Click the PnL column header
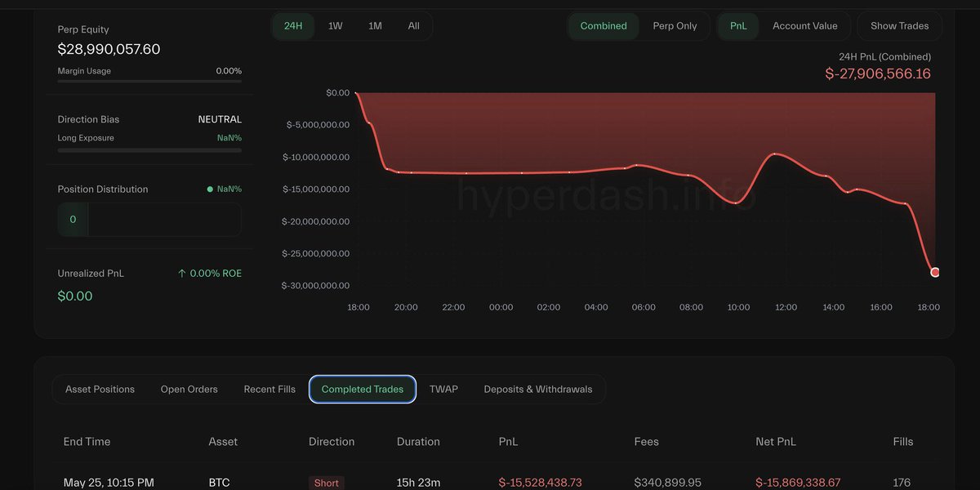The height and width of the screenshot is (490, 980). 509,442
